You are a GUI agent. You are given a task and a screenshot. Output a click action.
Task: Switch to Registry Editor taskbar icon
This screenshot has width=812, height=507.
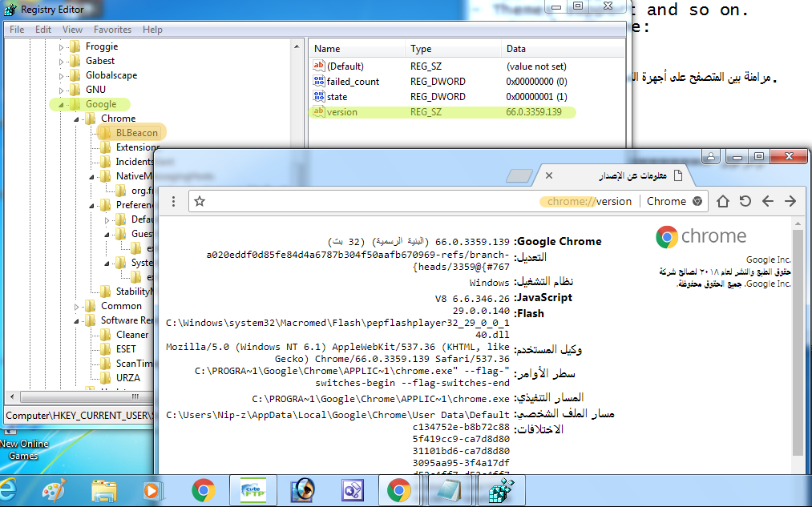[501, 490]
